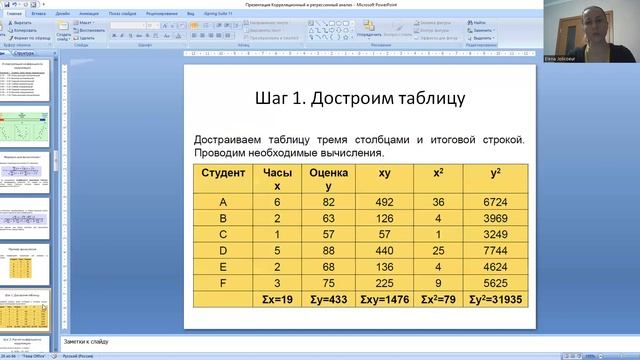
Task: Select the rectangle shape in shapes gallery
Action: [x=331, y=23]
